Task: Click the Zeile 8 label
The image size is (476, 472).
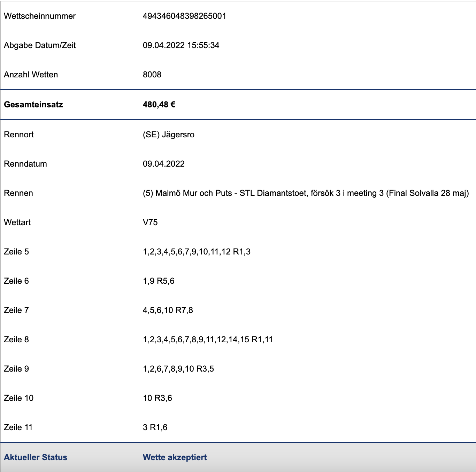Action: (16, 340)
